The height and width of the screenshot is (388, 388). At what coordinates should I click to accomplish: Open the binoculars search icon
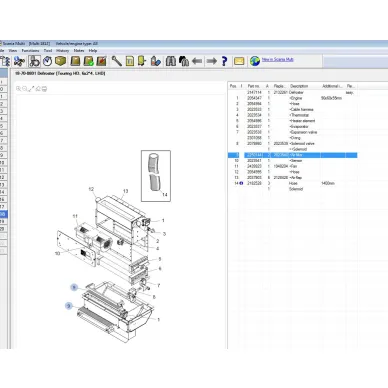171,61
